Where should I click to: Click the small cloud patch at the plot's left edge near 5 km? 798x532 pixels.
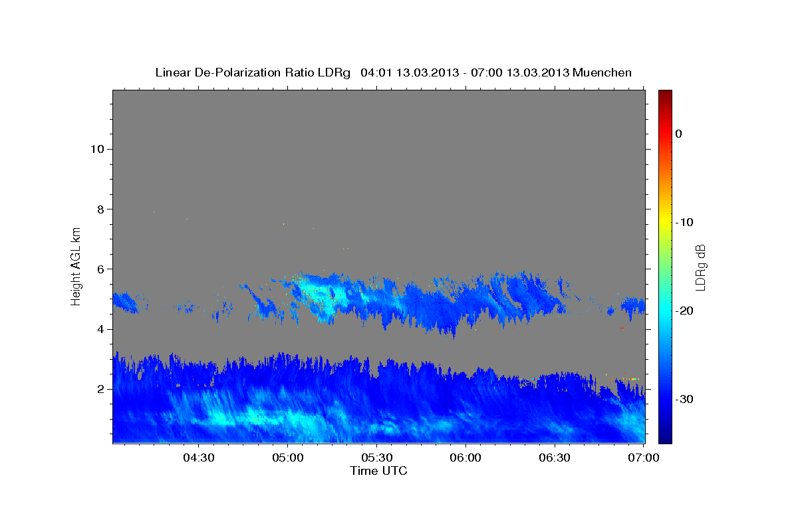point(124,302)
